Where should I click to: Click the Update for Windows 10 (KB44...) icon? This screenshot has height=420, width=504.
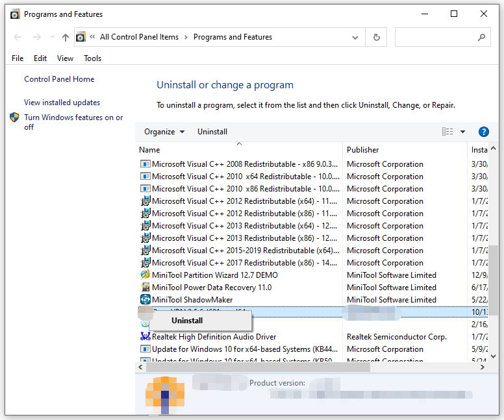145,349
